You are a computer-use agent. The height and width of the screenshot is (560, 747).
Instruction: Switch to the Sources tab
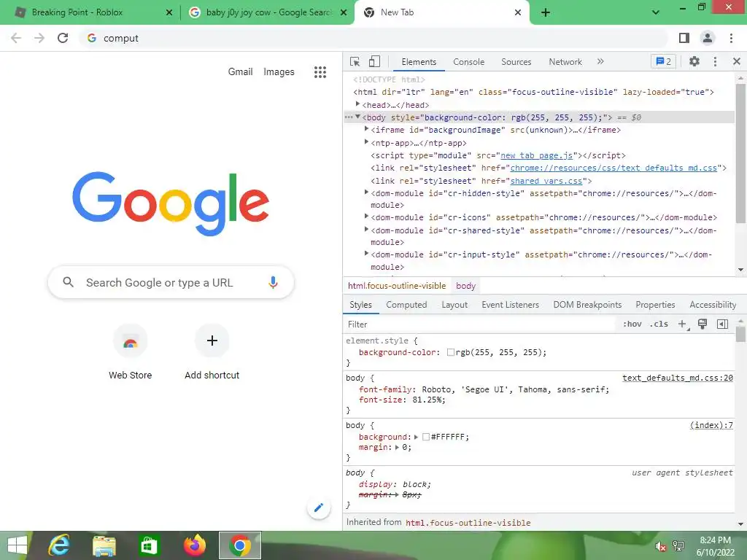(516, 62)
